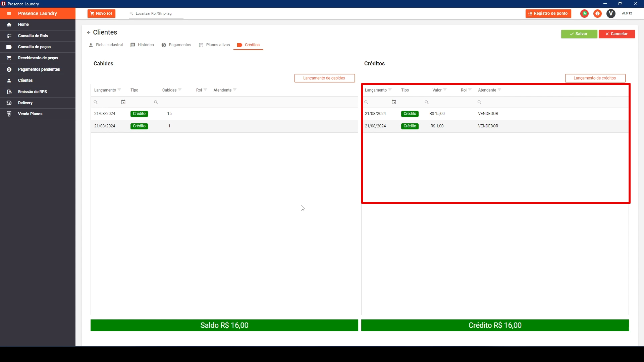Open the V user avatar
Viewport: 644px width, 362px height.
[x=611, y=14]
